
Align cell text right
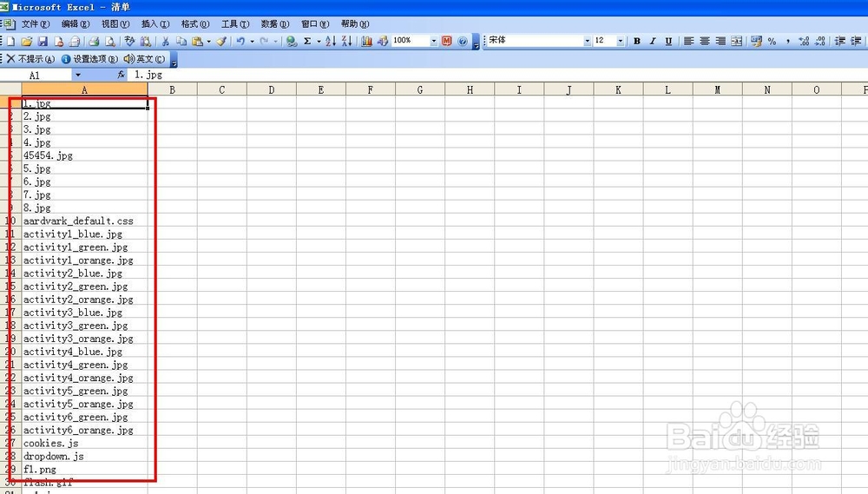[720, 41]
